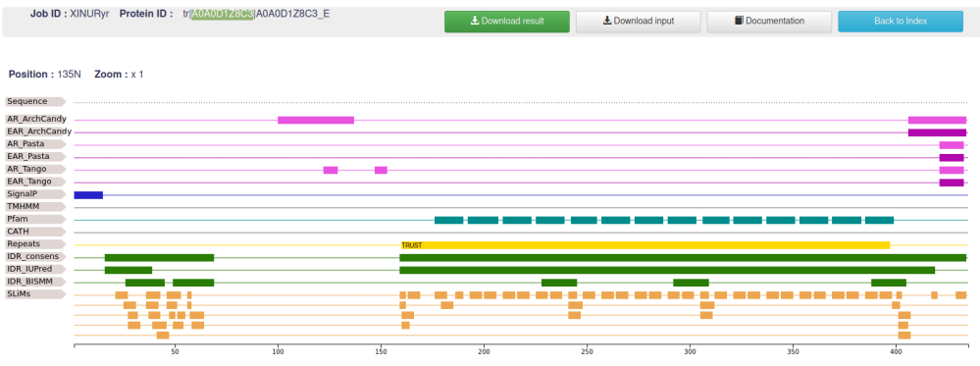The image size is (980, 366).
Task: Click the last Pfam domain block
Action: 879,220
